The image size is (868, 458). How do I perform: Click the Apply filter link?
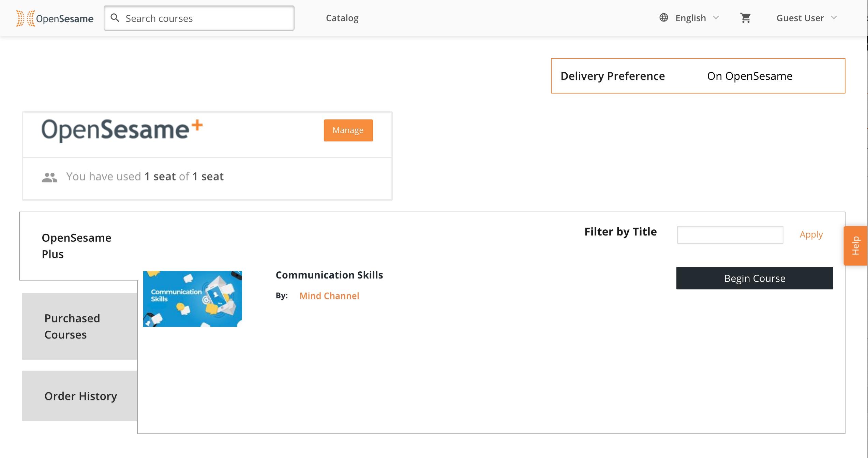pos(811,234)
